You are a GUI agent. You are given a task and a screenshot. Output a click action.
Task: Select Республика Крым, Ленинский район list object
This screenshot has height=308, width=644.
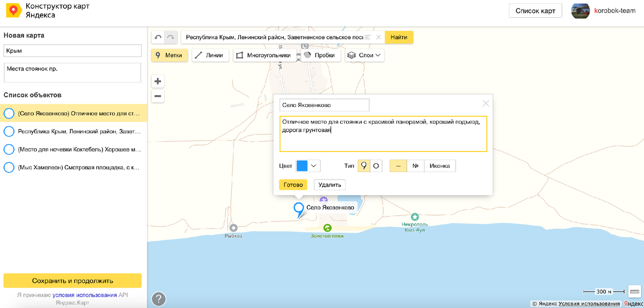pos(74,131)
